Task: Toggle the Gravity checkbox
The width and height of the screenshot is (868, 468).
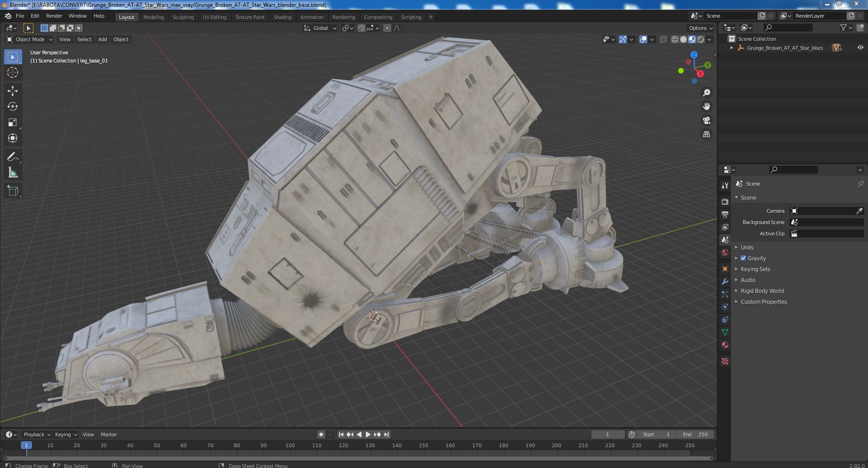Action: click(743, 258)
